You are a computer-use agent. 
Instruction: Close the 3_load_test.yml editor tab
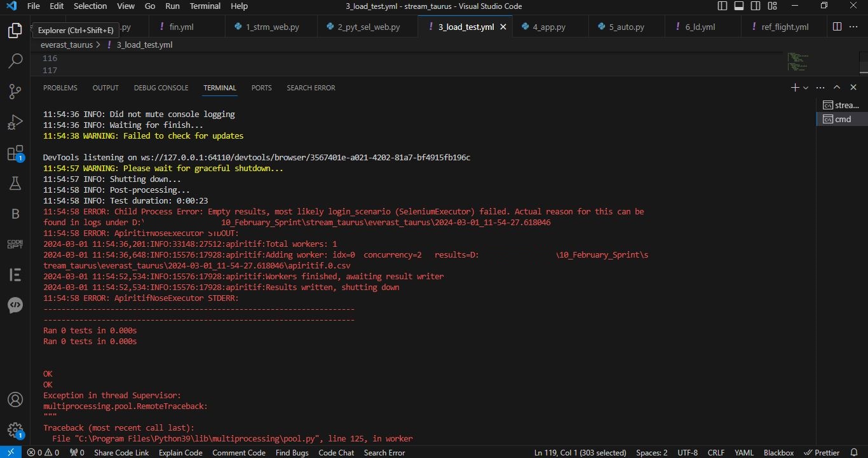pyautogui.click(x=503, y=27)
